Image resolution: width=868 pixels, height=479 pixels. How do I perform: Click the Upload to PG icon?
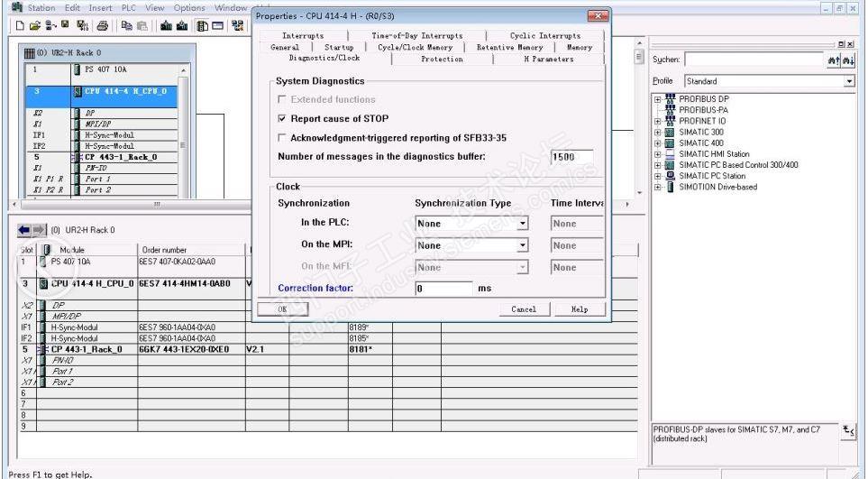click(x=181, y=25)
